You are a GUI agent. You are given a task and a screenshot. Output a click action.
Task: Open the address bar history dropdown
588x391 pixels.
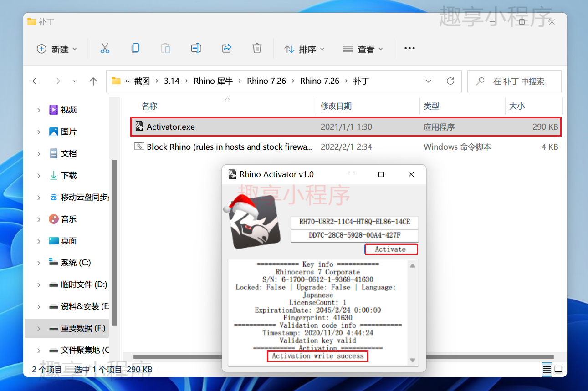pos(429,81)
